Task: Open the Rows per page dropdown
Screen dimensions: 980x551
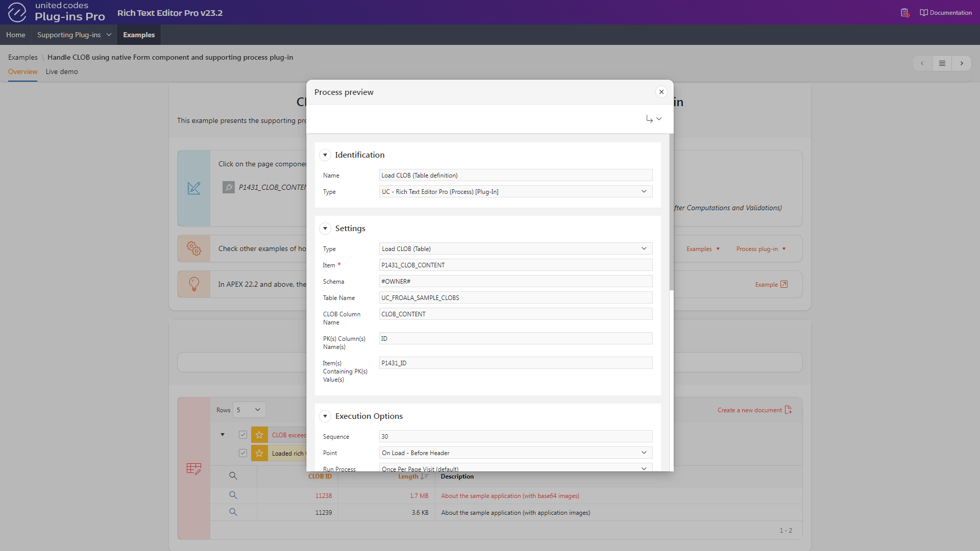Action: (249, 410)
